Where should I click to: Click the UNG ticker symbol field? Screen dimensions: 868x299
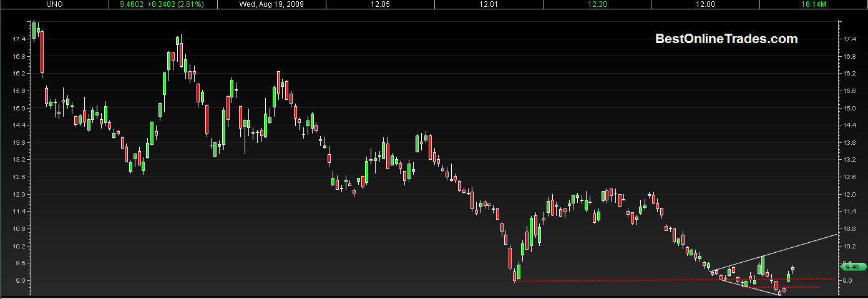55,4
